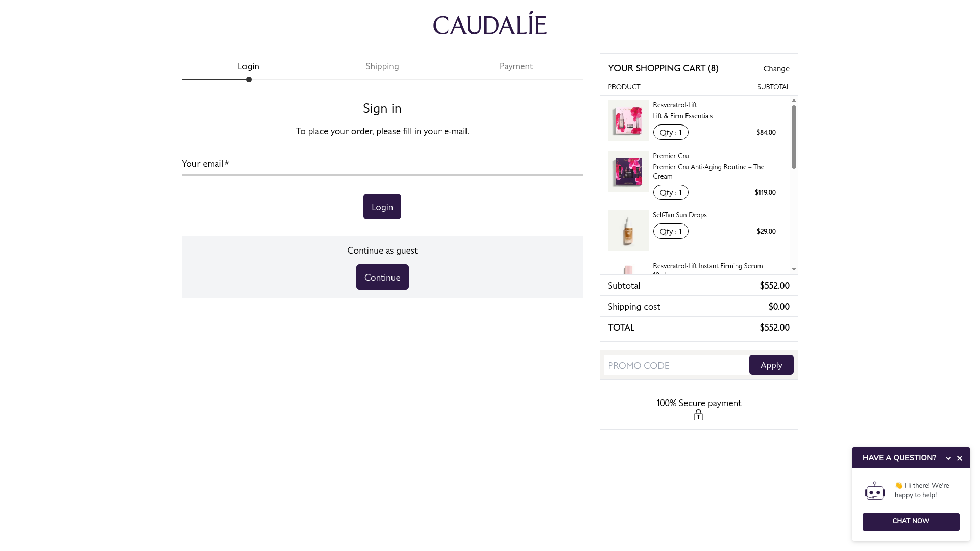Screen dimensions: 980x551
Task: Open quantity selector for Lift & Firm Essentials
Action: [671, 132]
